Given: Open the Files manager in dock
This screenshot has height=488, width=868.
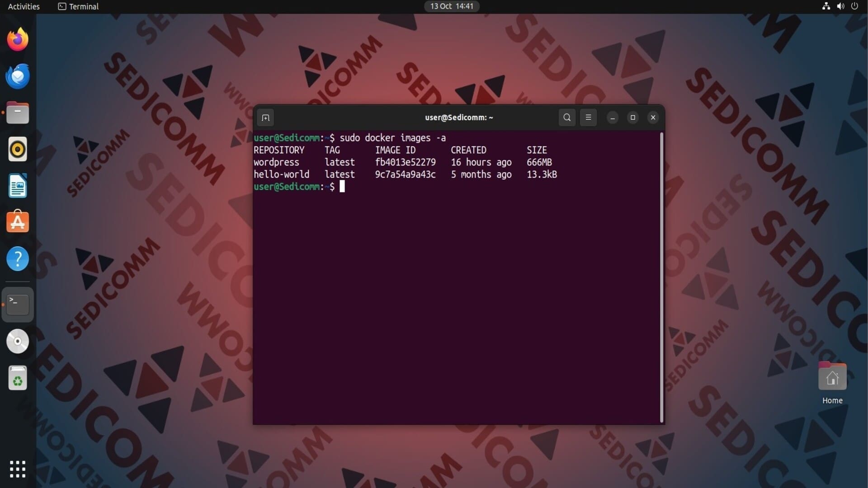Looking at the screenshot, I should tap(18, 113).
